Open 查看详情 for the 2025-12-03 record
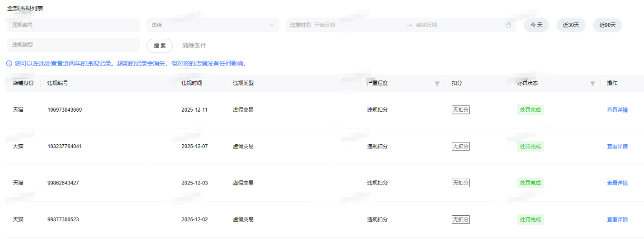Image resolution: width=644 pixels, height=245 pixels. 617,183
